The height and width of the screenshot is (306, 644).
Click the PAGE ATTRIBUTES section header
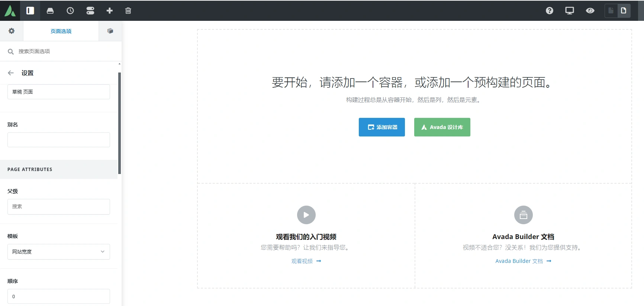pyautogui.click(x=59, y=170)
